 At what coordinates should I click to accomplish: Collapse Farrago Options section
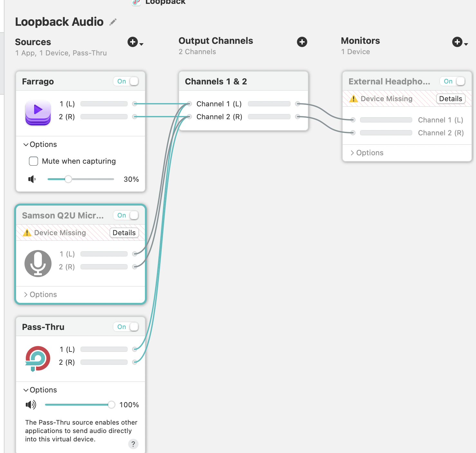40,144
